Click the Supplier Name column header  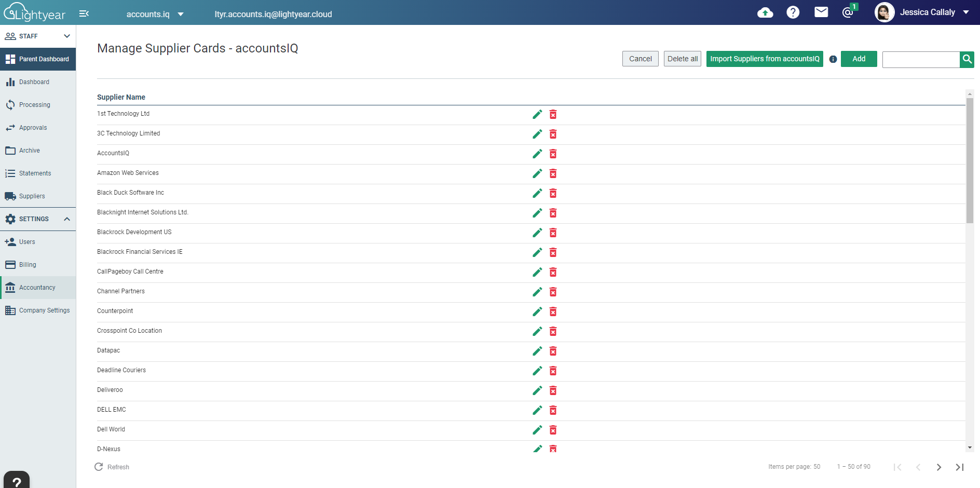(121, 97)
